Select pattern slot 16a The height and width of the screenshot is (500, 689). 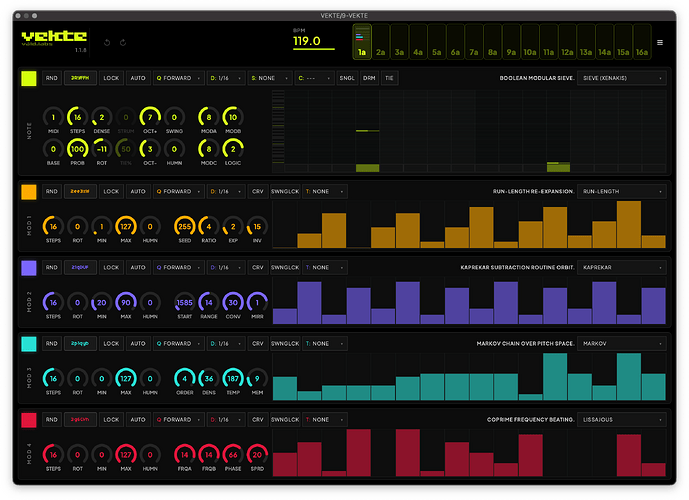pos(642,42)
